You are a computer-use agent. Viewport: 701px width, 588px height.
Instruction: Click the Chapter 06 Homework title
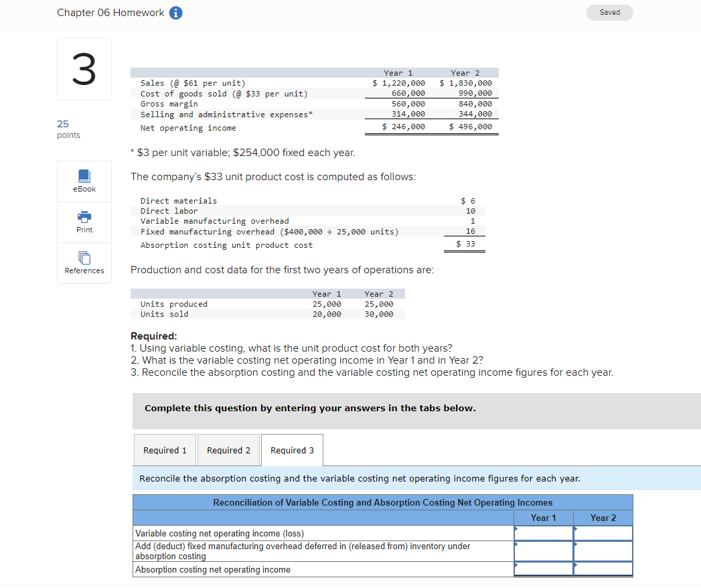click(x=110, y=12)
